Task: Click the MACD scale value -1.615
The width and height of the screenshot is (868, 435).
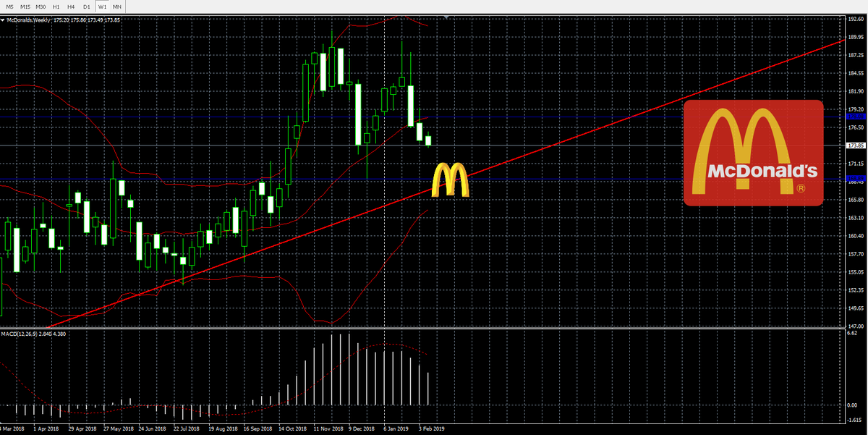Action: coord(854,420)
